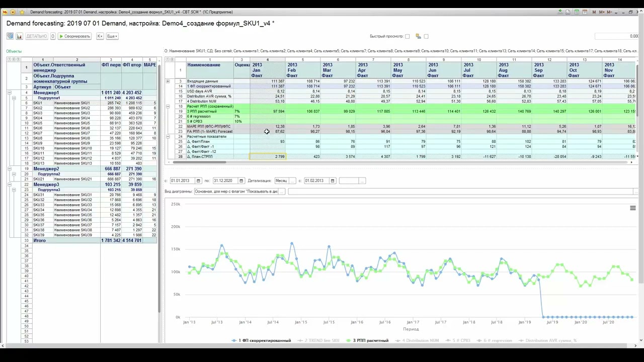The width and height of the screenshot is (644, 362).
Task: Toggle '5 # СРВЗ' legend series
Action: [459, 340]
